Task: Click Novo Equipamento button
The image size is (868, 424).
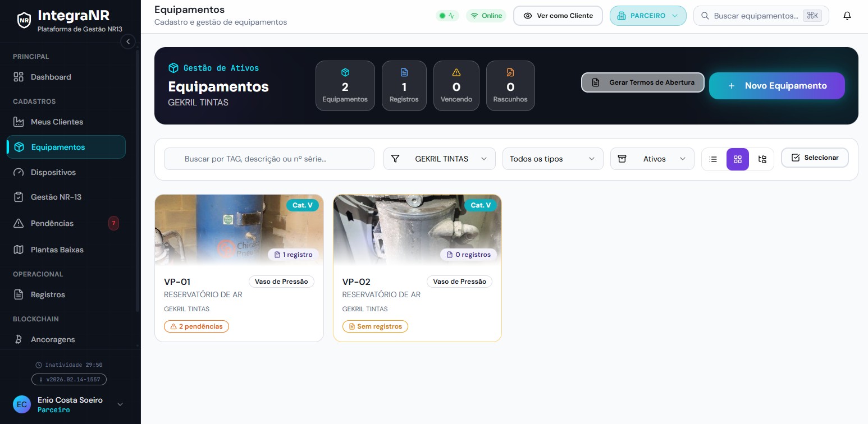Action: (x=777, y=86)
